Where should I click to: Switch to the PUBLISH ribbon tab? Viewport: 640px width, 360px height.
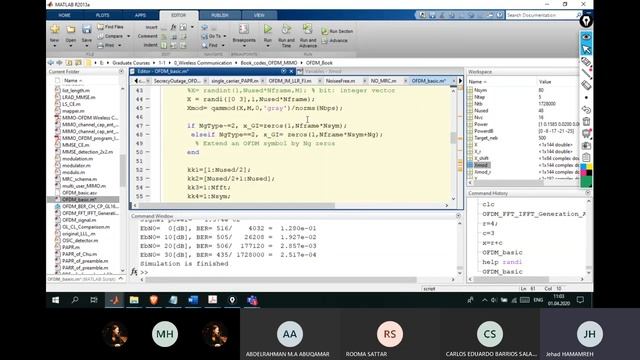point(220,15)
